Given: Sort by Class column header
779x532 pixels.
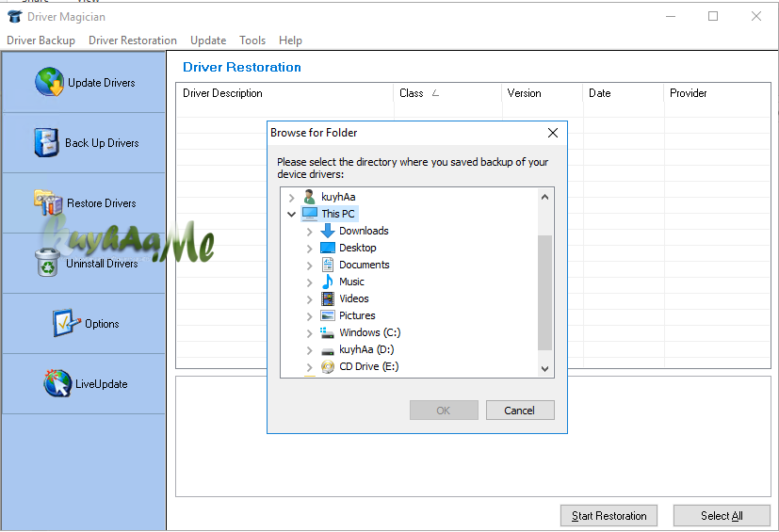Looking at the screenshot, I should point(447,93).
